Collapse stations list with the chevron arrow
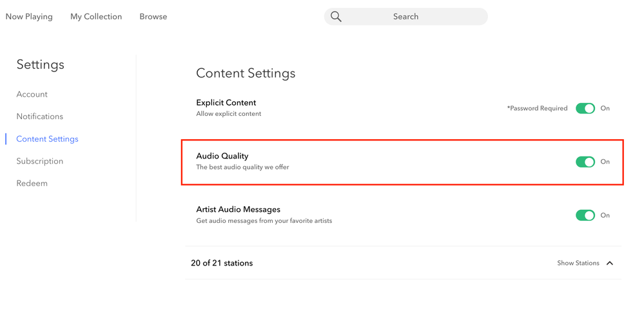 [x=610, y=263]
